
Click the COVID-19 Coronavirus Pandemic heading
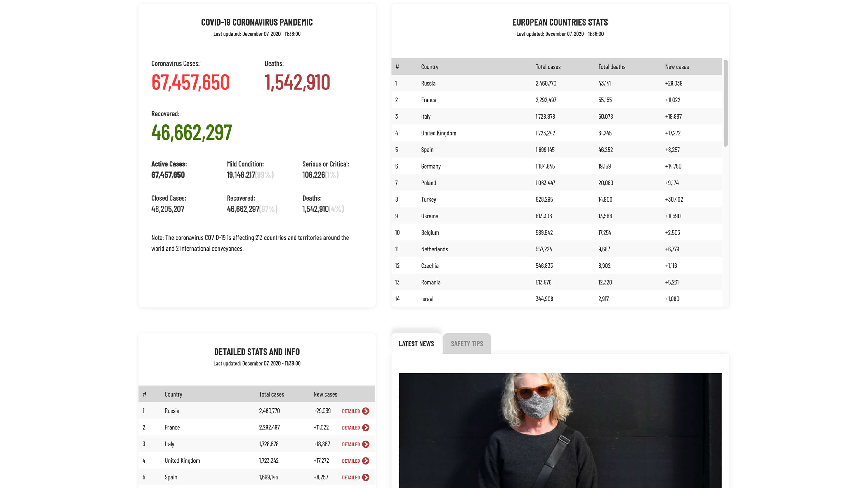pyautogui.click(x=257, y=22)
